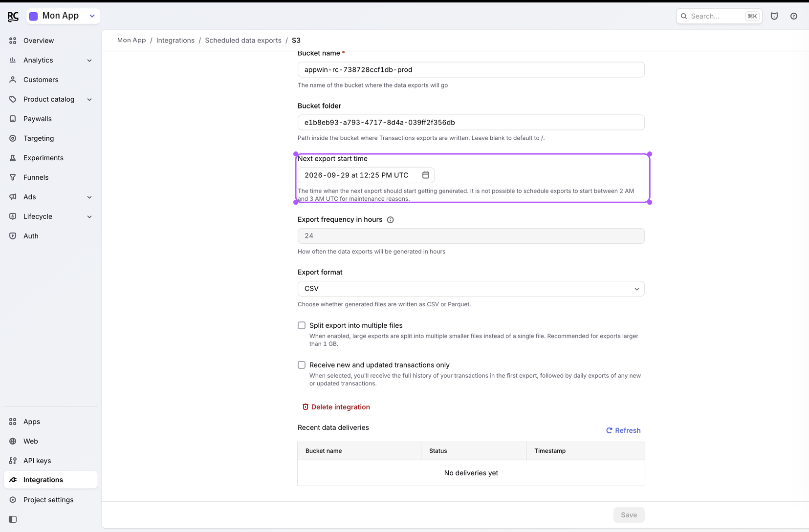Click the Web globe icon
This screenshot has width=809, height=532.
(x=13, y=441)
